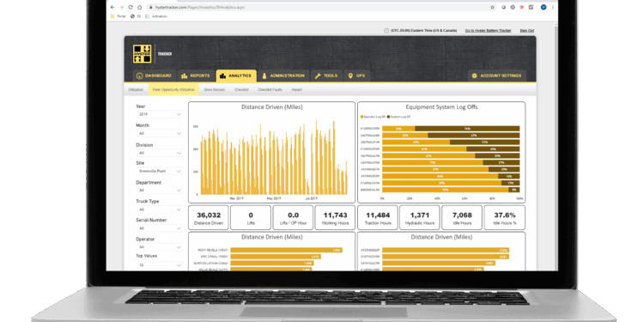Bookmark this page with star icon
The width and height of the screenshot is (644, 322).
pyautogui.click(x=493, y=8)
